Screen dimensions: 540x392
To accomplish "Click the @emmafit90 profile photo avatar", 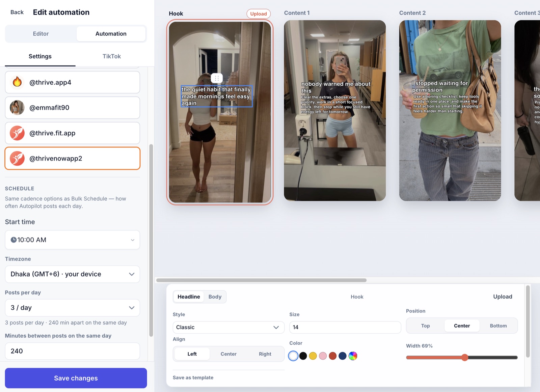I will (17, 108).
